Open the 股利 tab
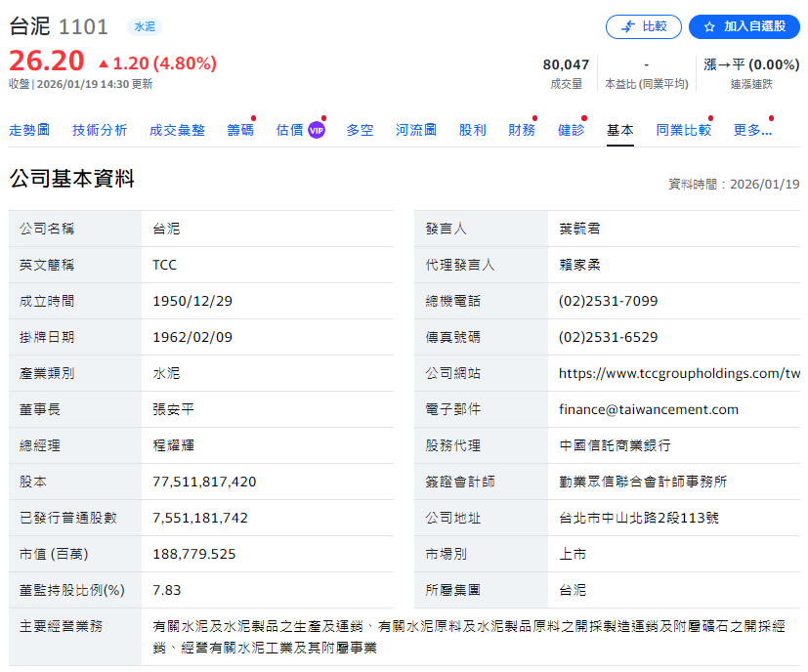Image resolution: width=808 pixels, height=672 pixels. pyautogui.click(x=473, y=128)
